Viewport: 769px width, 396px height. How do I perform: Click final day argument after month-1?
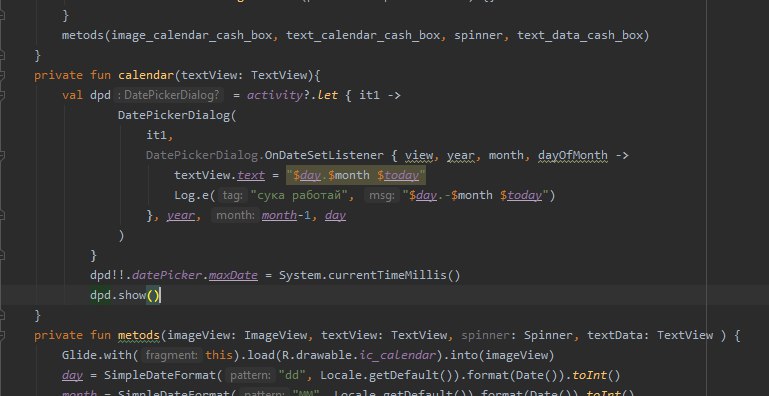point(335,215)
